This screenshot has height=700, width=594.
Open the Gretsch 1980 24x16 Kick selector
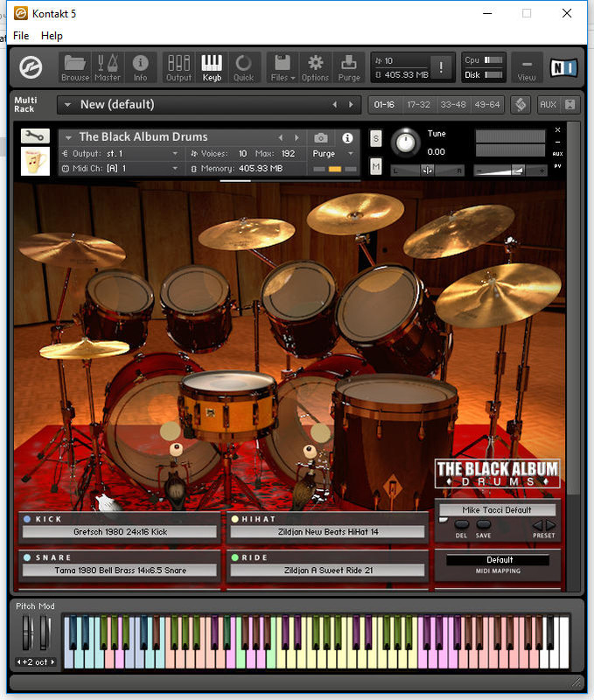coord(120,532)
